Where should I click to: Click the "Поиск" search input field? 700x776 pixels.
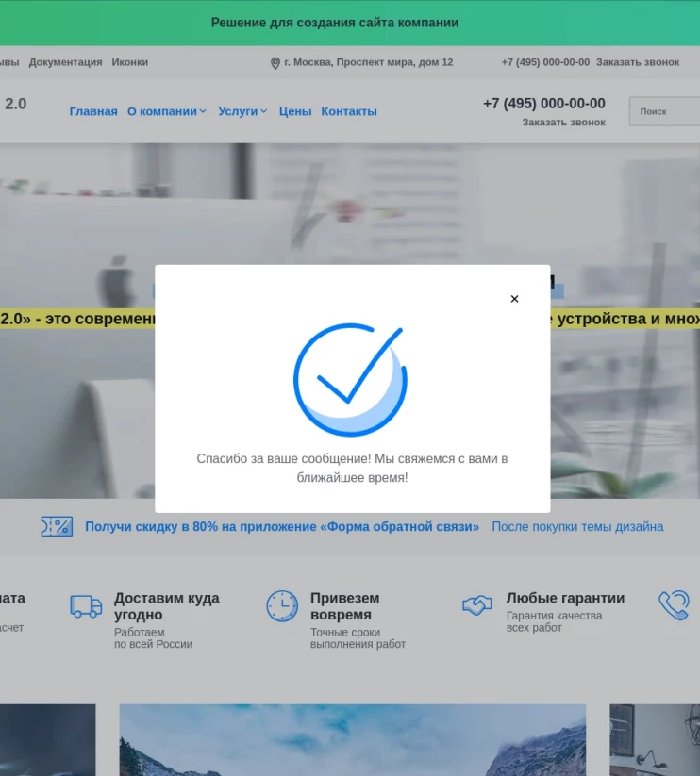coord(665,111)
